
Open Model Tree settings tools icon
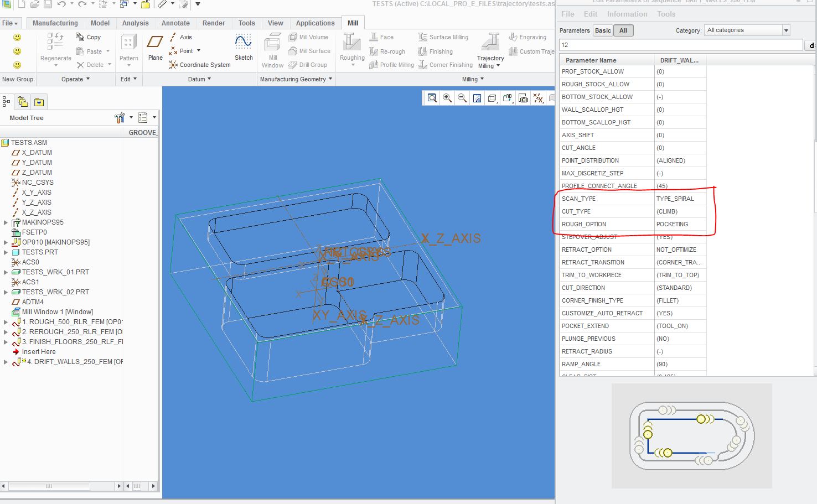pos(120,117)
